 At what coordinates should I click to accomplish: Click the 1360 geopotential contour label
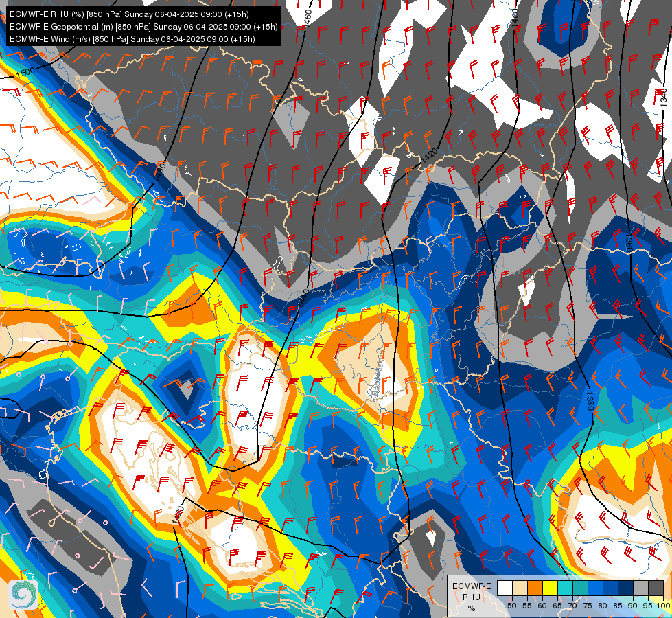point(629,243)
